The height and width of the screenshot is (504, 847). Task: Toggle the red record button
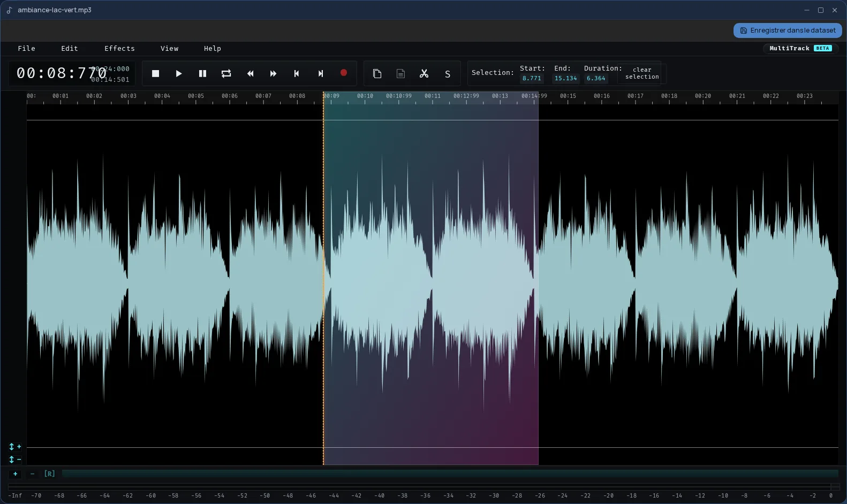[x=344, y=73]
